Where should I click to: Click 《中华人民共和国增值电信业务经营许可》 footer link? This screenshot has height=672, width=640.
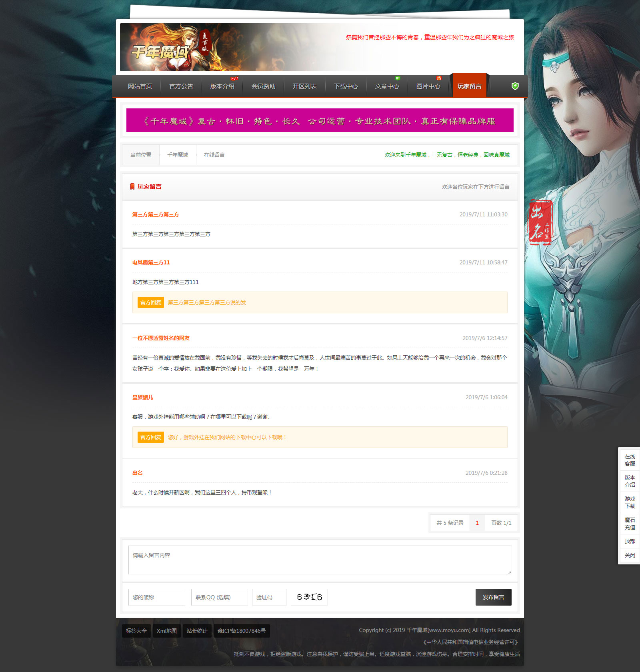pyautogui.click(x=470, y=642)
